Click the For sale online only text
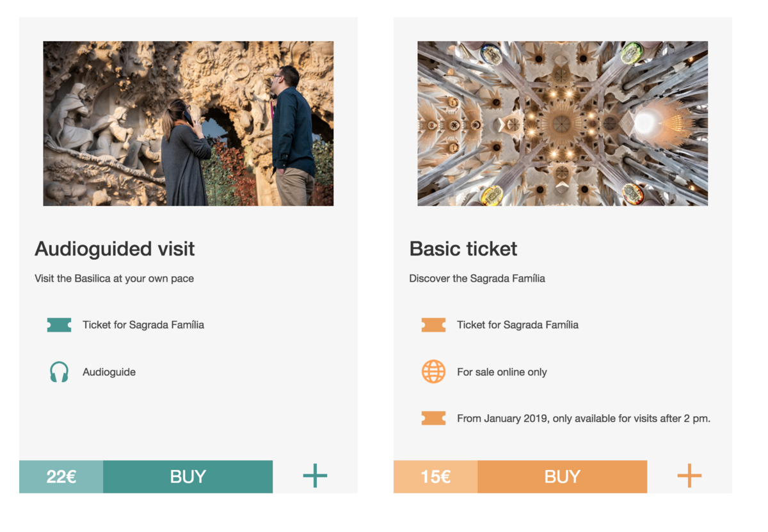This screenshot has width=768, height=532. (502, 372)
